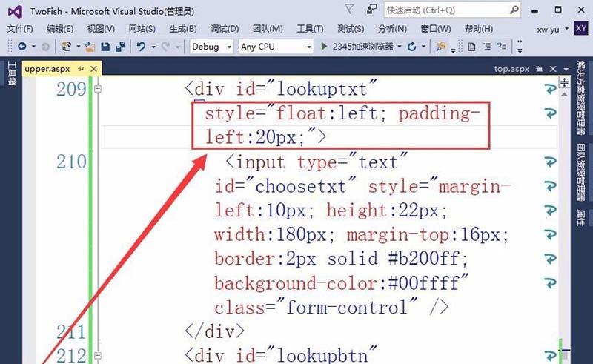Click the word-wrap glyph on the background-color line
Viewport: 593px width, 364px height.
550,283
